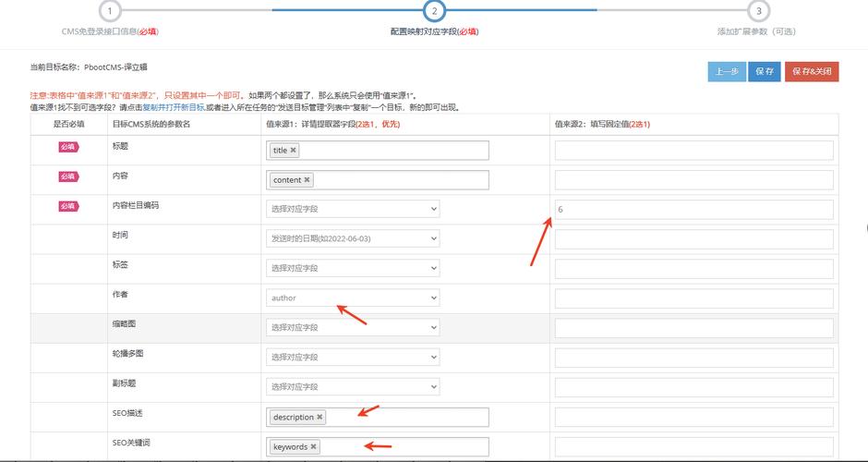
Task: Focus the 内容 tag selector box
Action: point(378,180)
